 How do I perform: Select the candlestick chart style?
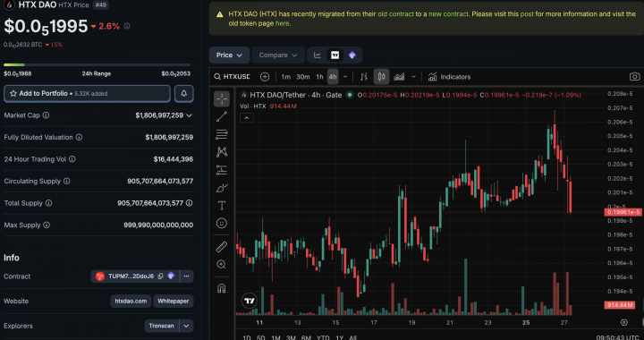tap(381, 77)
